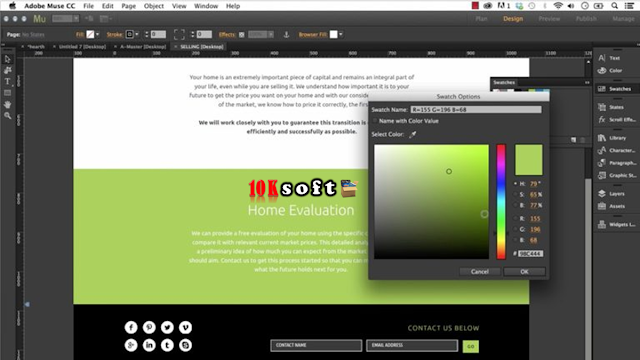Image resolution: width=640 pixels, height=360 pixels.
Task: Click the Effects label link
Action: (x=227, y=35)
